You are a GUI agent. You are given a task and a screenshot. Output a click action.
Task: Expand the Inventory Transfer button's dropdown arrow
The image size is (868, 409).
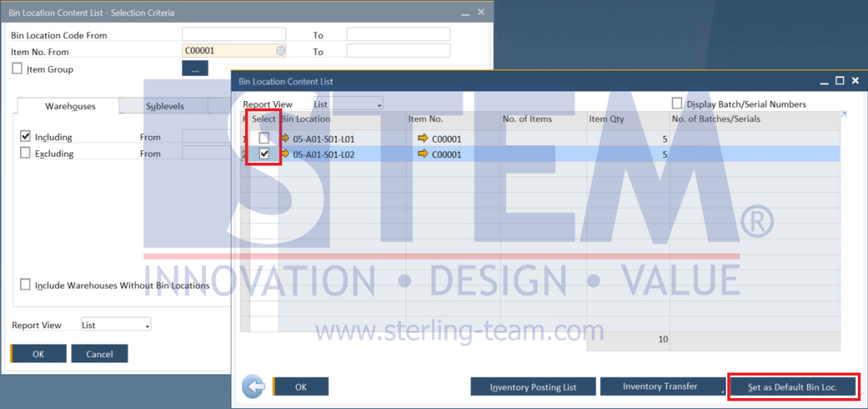[x=723, y=393]
